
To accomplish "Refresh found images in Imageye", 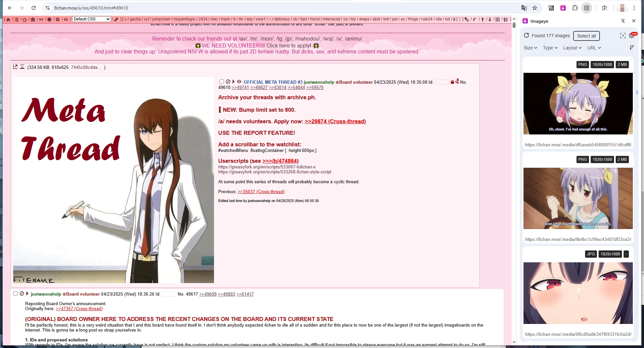I will click(526, 36).
